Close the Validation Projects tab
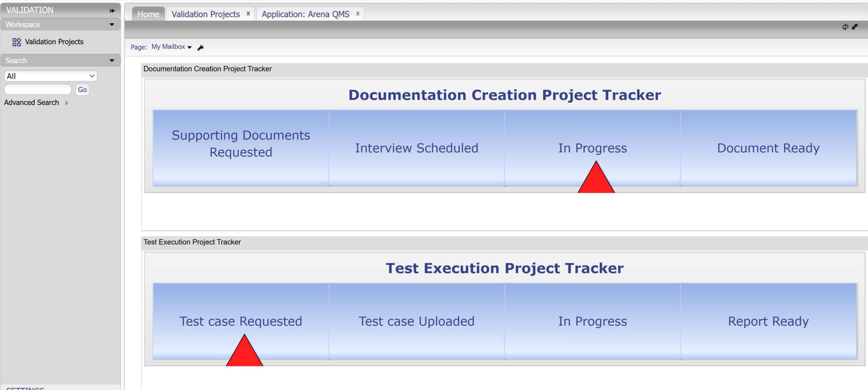Image resolution: width=868 pixels, height=390 pixels. point(248,14)
